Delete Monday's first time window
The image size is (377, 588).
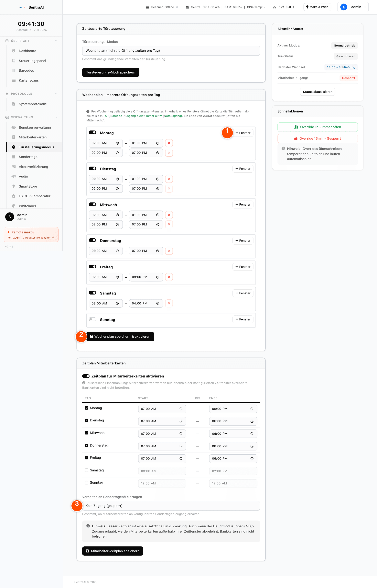pyautogui.click(x=169, y=143)
